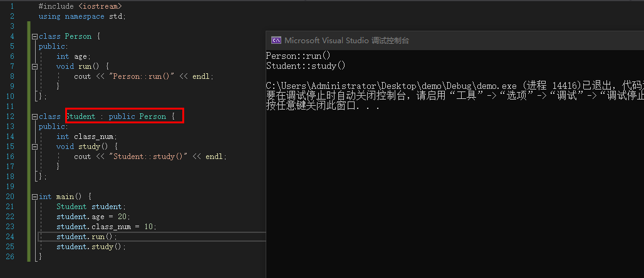Click the 'Person::run()' console output line
This screenshot has width=644, height=278.
point(298,56)
